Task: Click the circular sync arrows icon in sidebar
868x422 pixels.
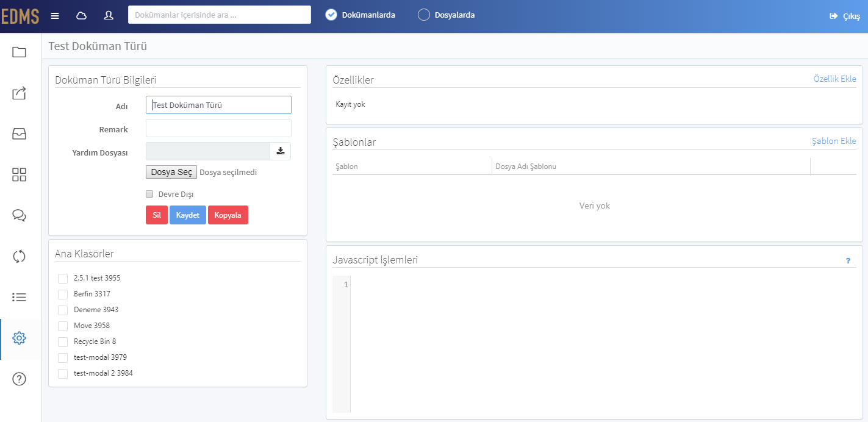Action: coord(20,256)
